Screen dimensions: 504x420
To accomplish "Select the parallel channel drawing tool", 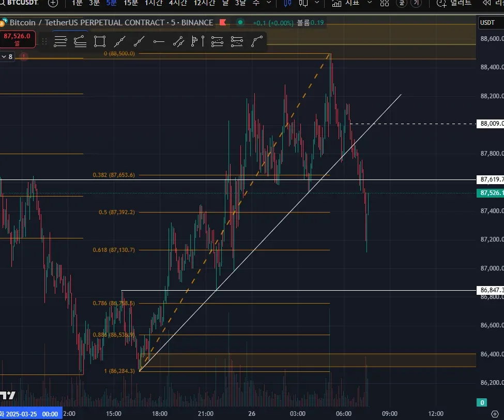I will point(178,41).
